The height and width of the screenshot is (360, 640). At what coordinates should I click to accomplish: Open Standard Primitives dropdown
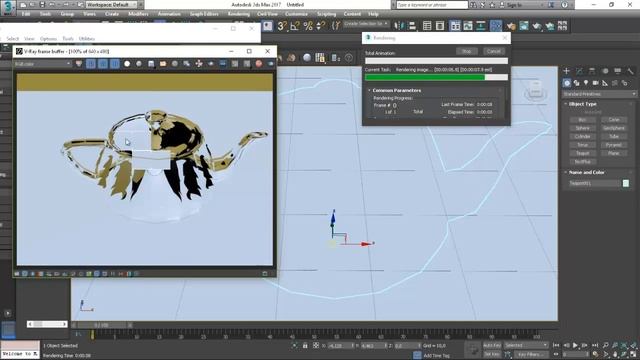598,94
